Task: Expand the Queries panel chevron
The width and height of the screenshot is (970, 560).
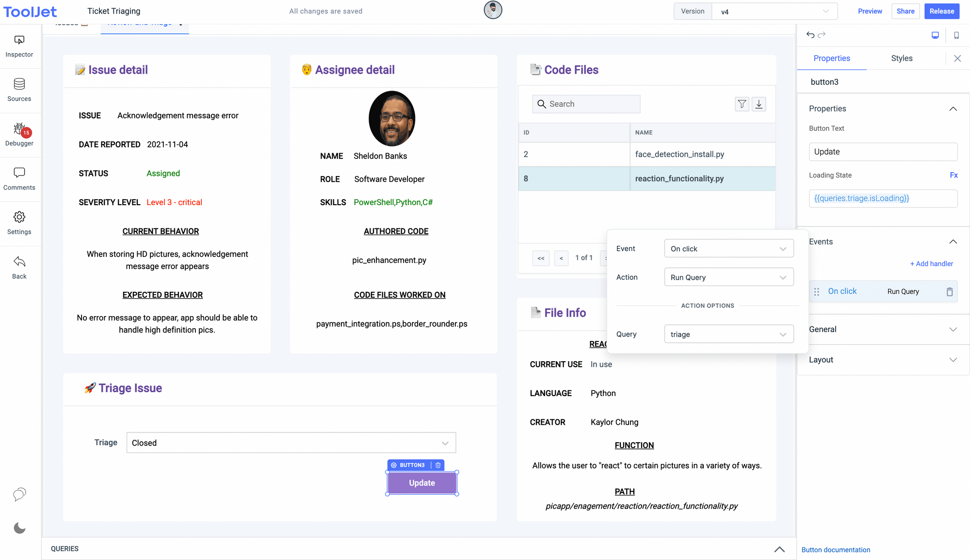Action: [779, 549]
